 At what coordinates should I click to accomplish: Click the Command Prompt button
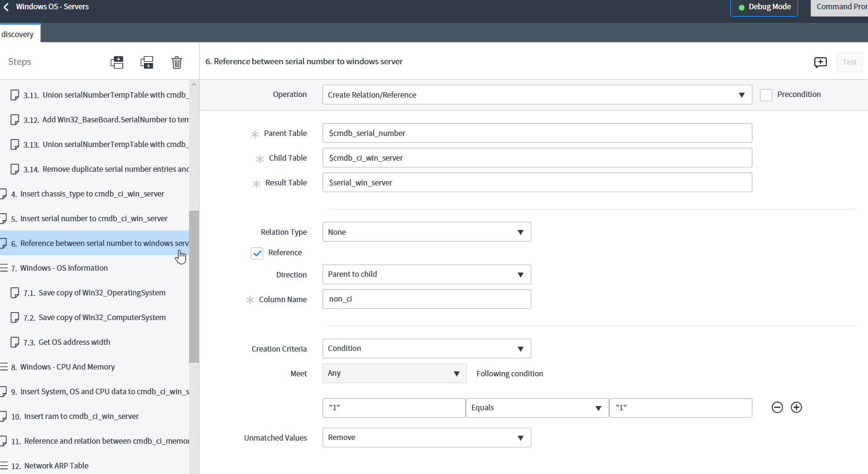840,7
